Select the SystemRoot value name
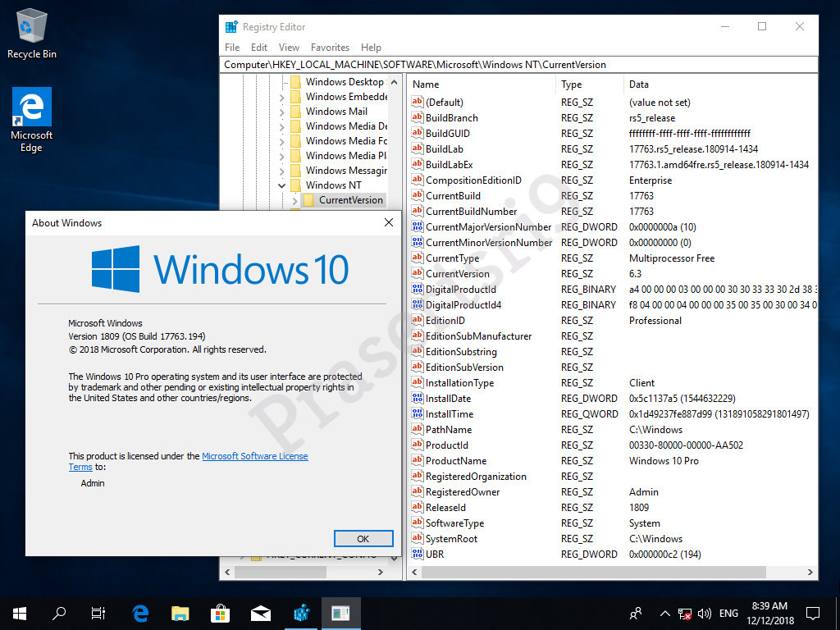Viewport: 840px width, 630px height. point(451,538)
